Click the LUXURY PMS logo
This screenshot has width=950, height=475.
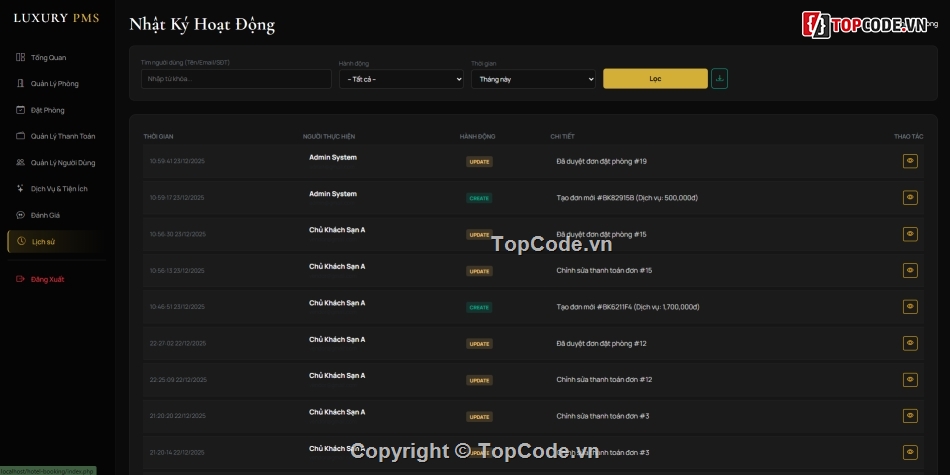pos(56,18)
